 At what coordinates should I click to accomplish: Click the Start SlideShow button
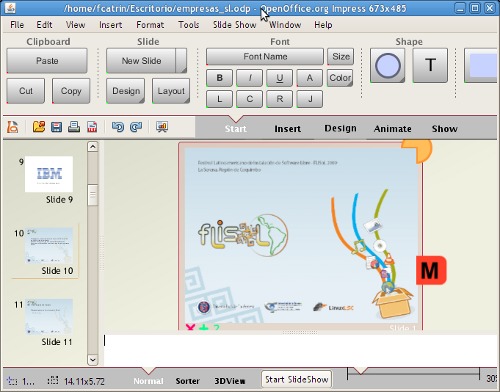(x=296, y=380)
